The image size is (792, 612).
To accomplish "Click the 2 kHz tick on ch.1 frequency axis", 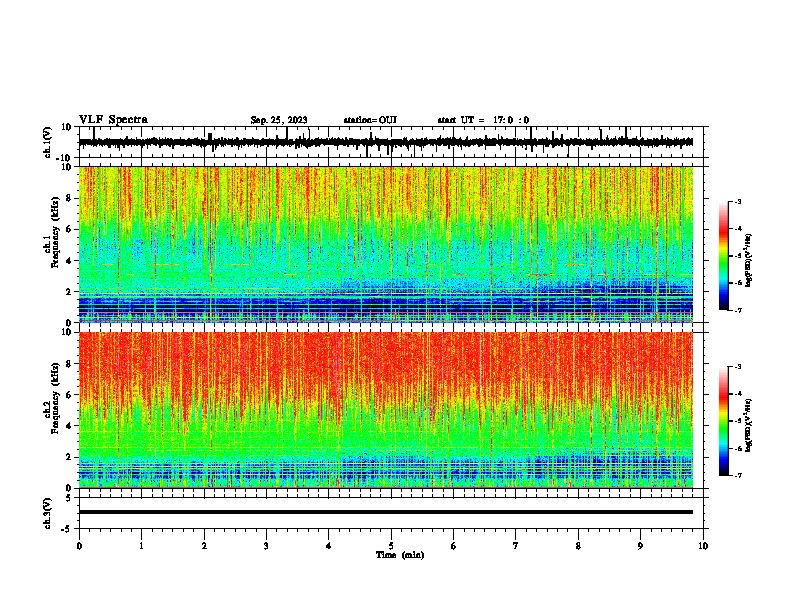I will pyautogui.click(x=69, y=292).
